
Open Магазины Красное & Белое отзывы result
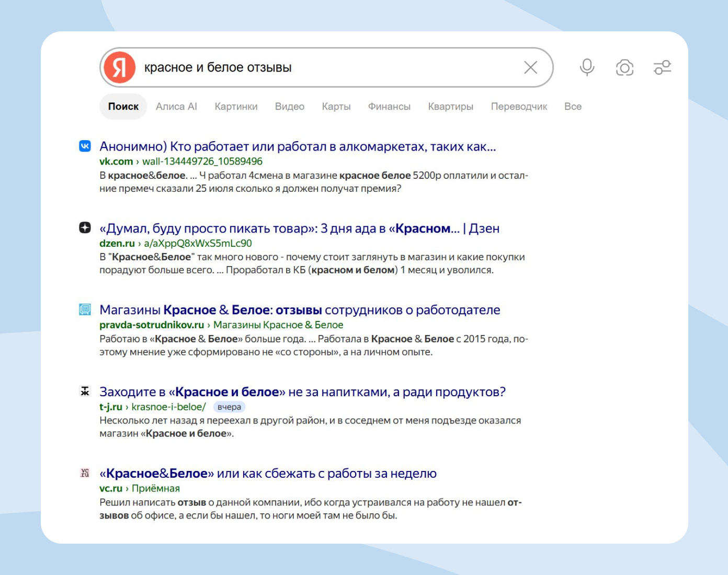click(300, 310)
